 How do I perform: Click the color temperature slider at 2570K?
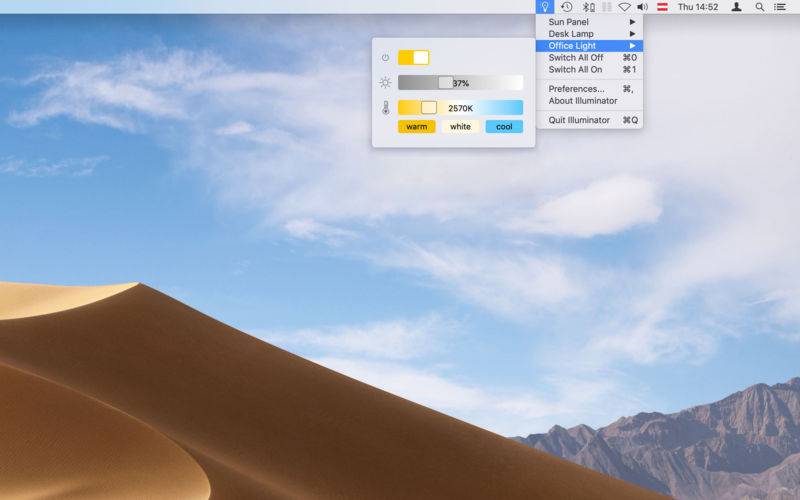[460, 108]
